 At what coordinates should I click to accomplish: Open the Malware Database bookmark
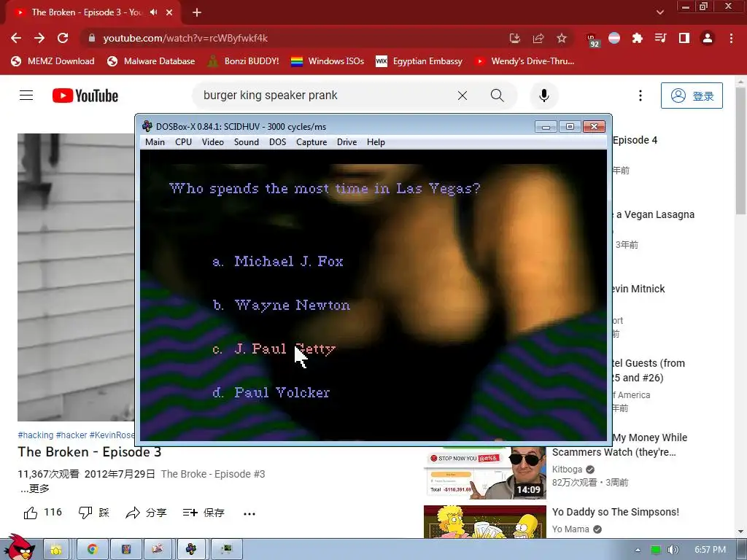click(x=151, y=61)
